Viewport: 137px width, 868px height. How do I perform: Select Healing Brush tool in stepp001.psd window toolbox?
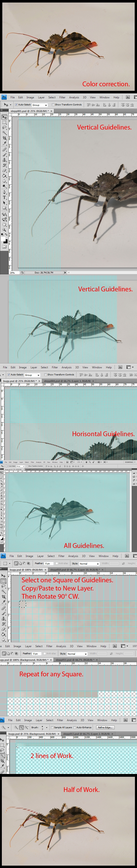pyautogui.click(x=4, y=150)
